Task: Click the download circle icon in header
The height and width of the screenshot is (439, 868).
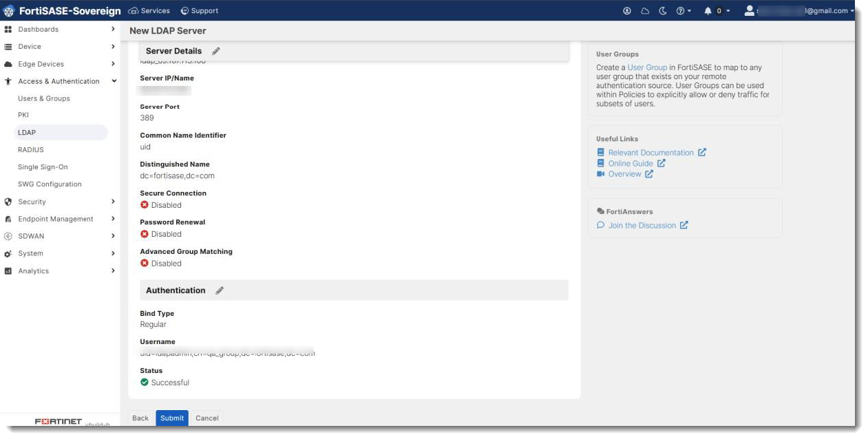Action: point(627,11)
